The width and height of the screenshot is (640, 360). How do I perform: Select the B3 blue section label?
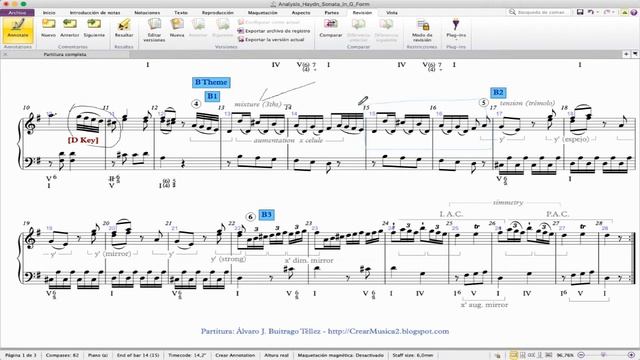pos(266,215)
